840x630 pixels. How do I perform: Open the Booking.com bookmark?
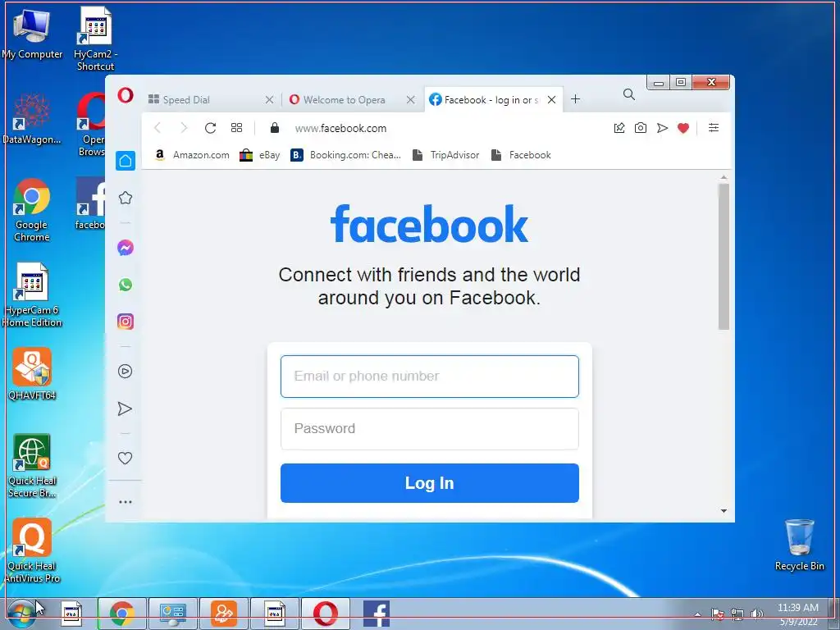(x=345, y=155)
